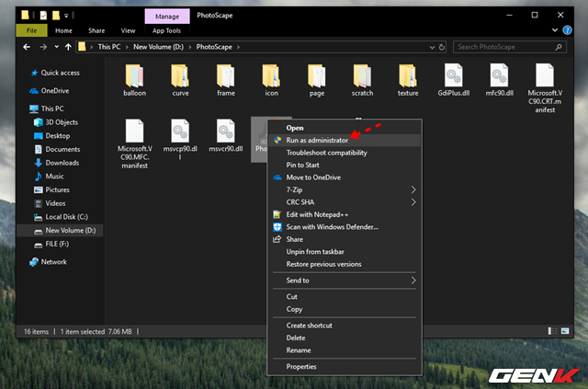Expand the 7-Zip submenu
This screenshot has height=389, width=588.
coord(413,189)
